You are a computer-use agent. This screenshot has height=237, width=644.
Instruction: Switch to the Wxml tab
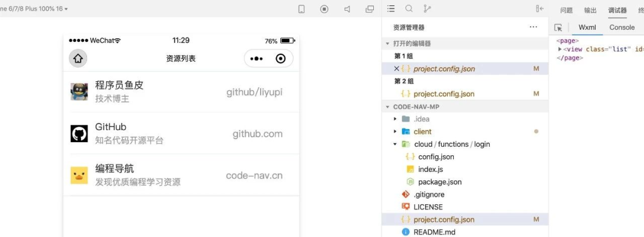point(587,27)
